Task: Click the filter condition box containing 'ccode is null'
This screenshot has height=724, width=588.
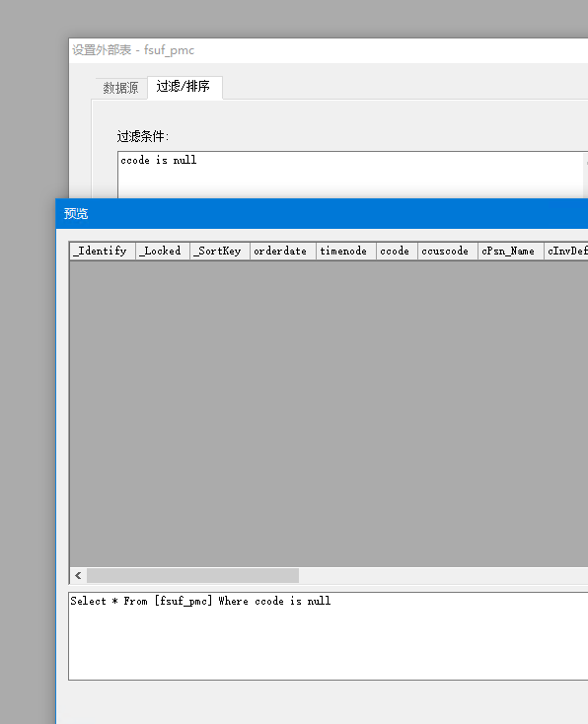Action: click(352, 175)
